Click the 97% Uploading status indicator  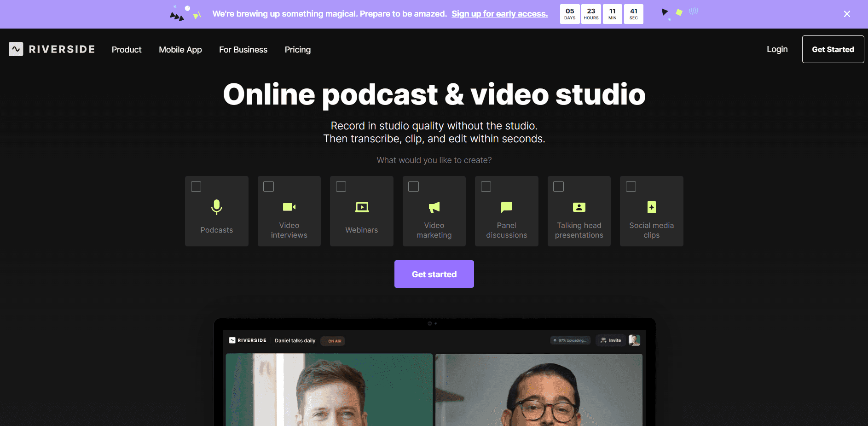pos(570,340)
